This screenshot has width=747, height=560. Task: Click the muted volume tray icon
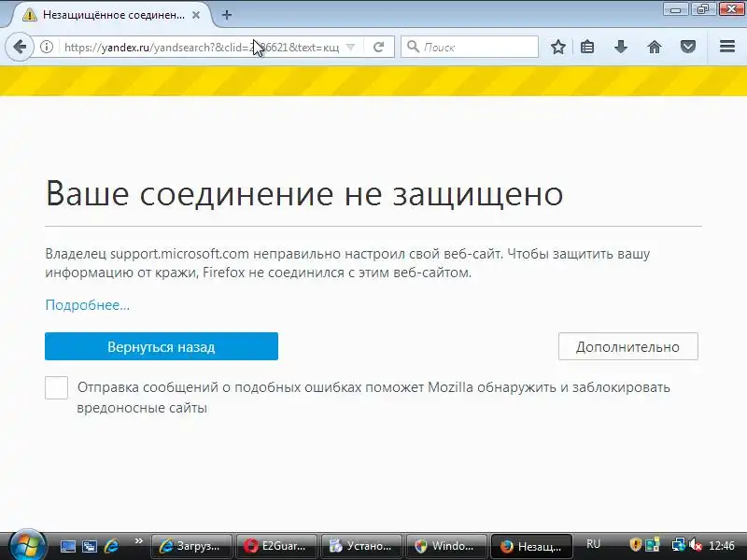[x=695, y=545]
